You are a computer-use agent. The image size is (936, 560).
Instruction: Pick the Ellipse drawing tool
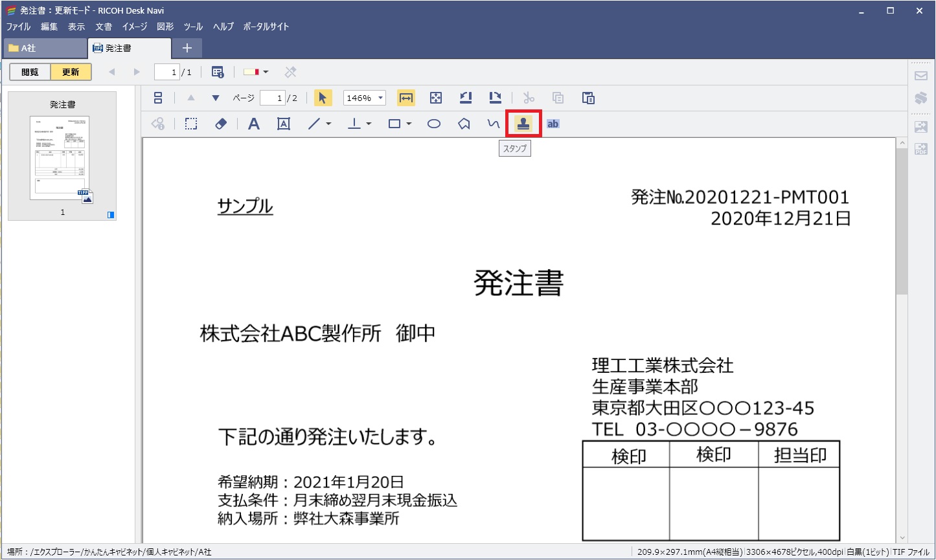[x=434, y=123]
